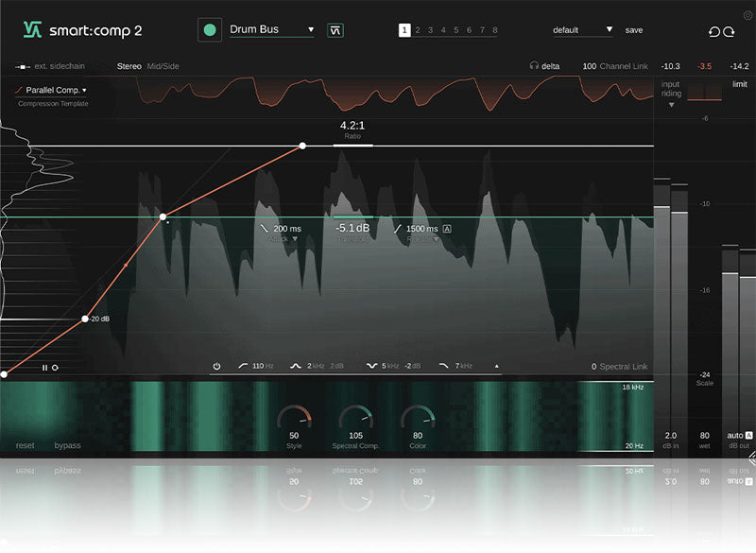
Task: Toggle the limit button
Action: 740,84
